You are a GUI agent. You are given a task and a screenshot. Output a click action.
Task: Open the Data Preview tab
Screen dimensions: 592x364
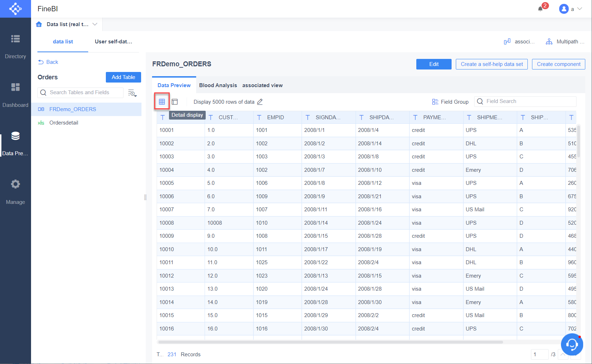tap(174, 85)
